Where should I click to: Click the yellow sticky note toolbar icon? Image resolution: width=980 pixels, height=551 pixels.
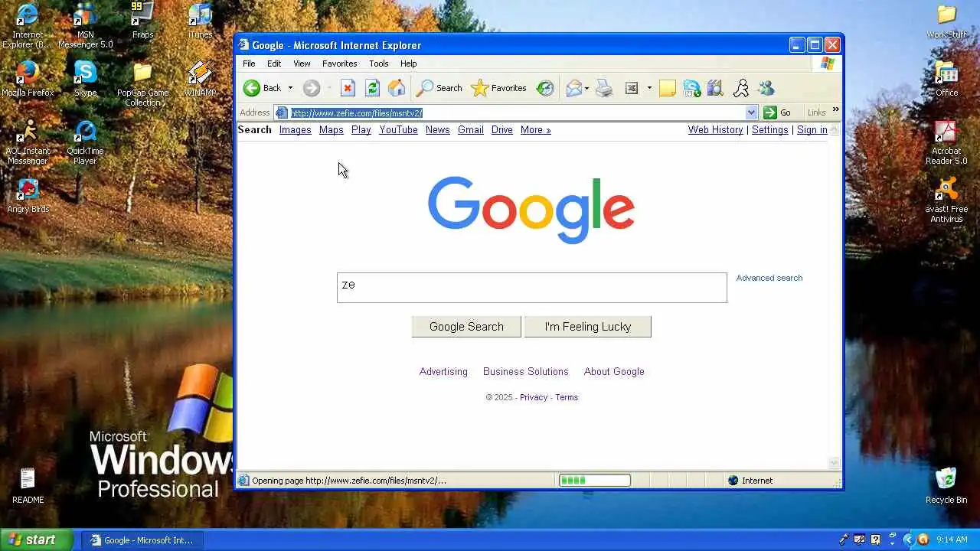pos(668,88)
